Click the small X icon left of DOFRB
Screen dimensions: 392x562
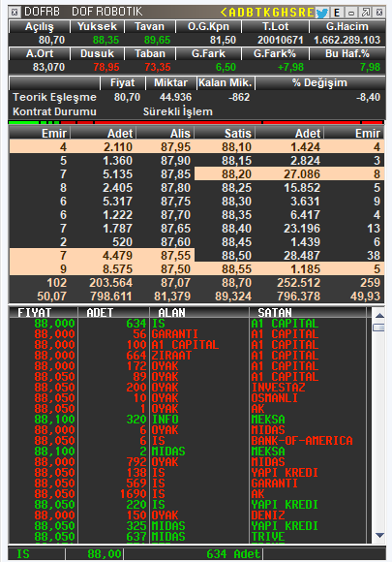[14, 13]
